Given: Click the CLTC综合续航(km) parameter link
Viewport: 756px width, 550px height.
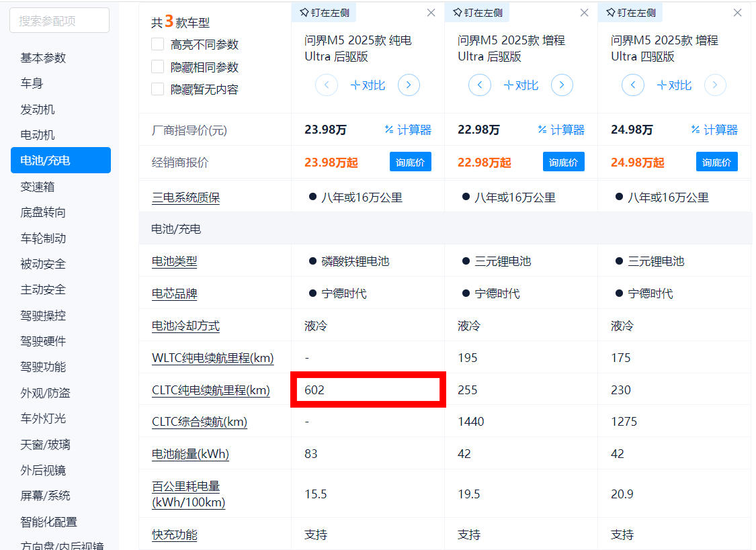Looking at the screenshot, I should [x=200, y=422].
